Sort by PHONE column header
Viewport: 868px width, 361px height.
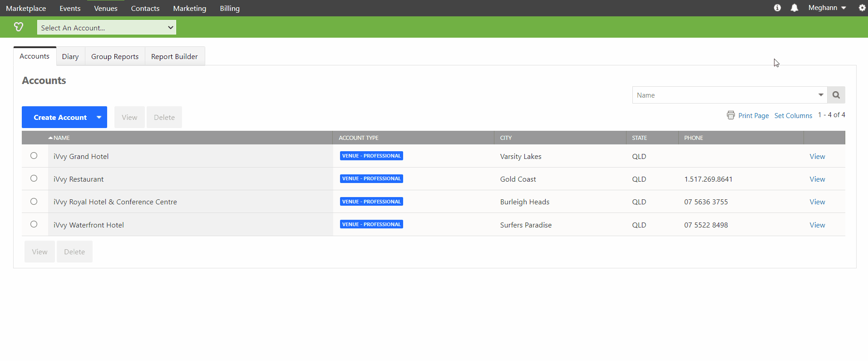pos(693,138)
